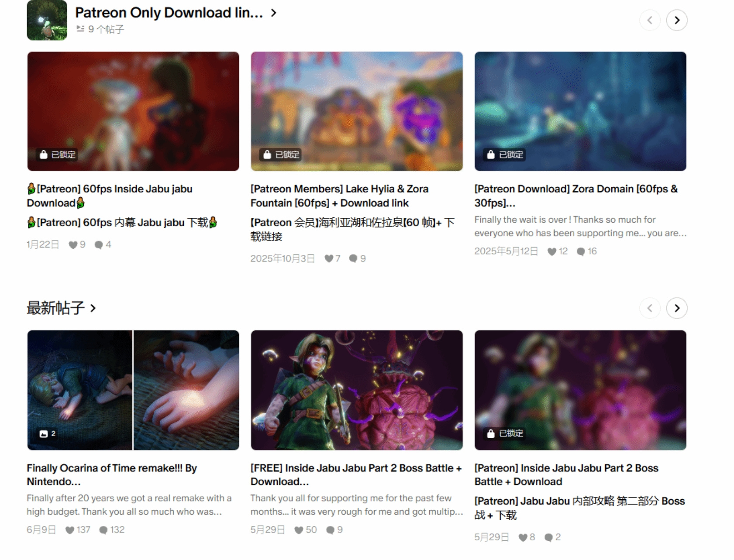Open the 最新帖子 section heading
Screen dimensions: 734x560
[x=55, y=308]
